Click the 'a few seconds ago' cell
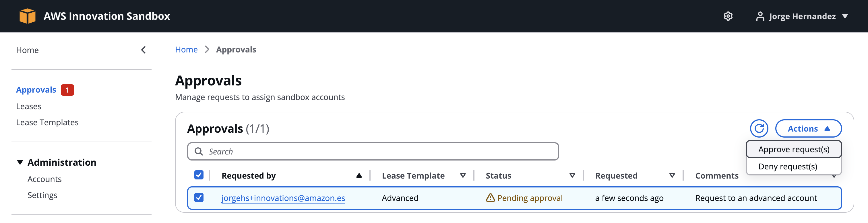Image resolution: width=868 pixels, height=223 pixels. click(x=629, y=198)
